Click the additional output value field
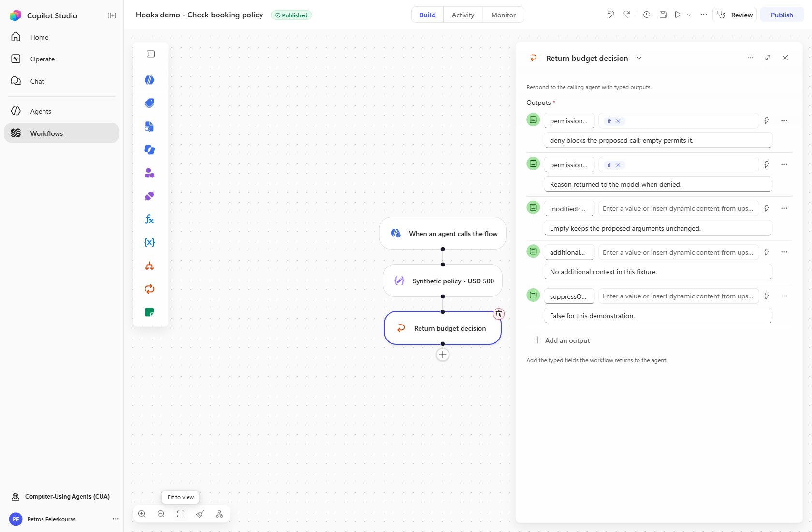The height and width of the screenshot is (532, 812). (x=679, y=252)
